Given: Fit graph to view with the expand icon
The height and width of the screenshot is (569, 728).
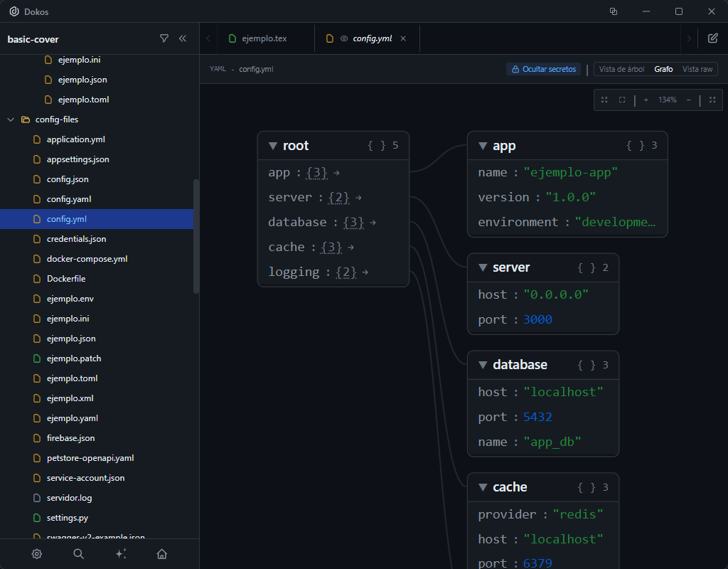Looking at the screenshot, I should (x=604, y=100).
